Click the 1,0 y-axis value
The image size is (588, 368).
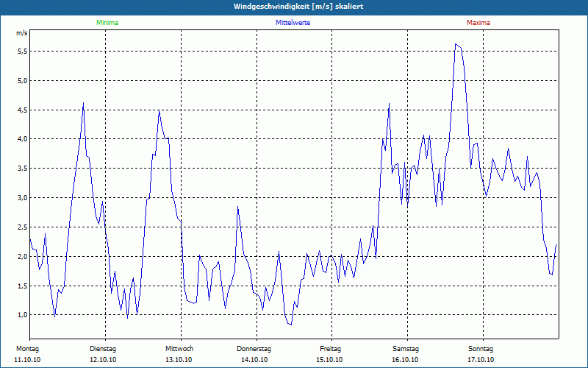[22, 315]
